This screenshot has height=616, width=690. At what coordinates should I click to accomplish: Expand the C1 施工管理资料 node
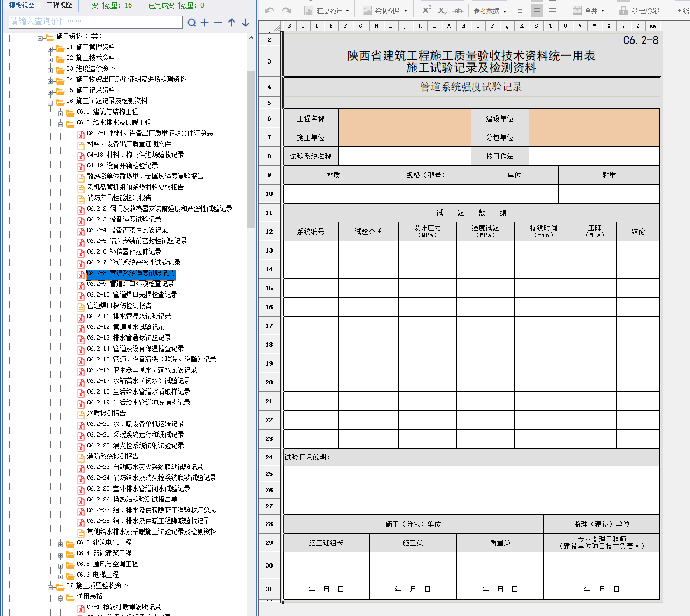[50, 48]
